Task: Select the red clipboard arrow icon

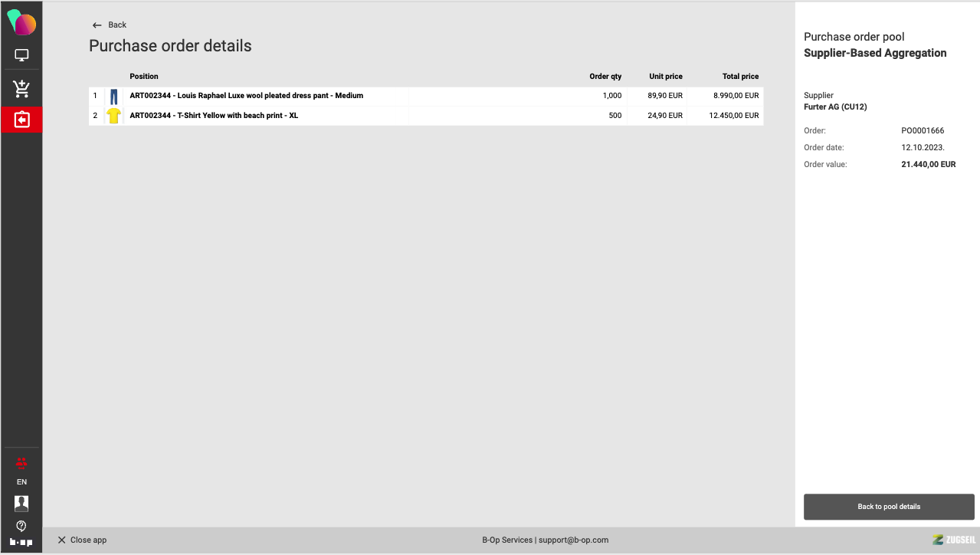Action: point(21,120)
